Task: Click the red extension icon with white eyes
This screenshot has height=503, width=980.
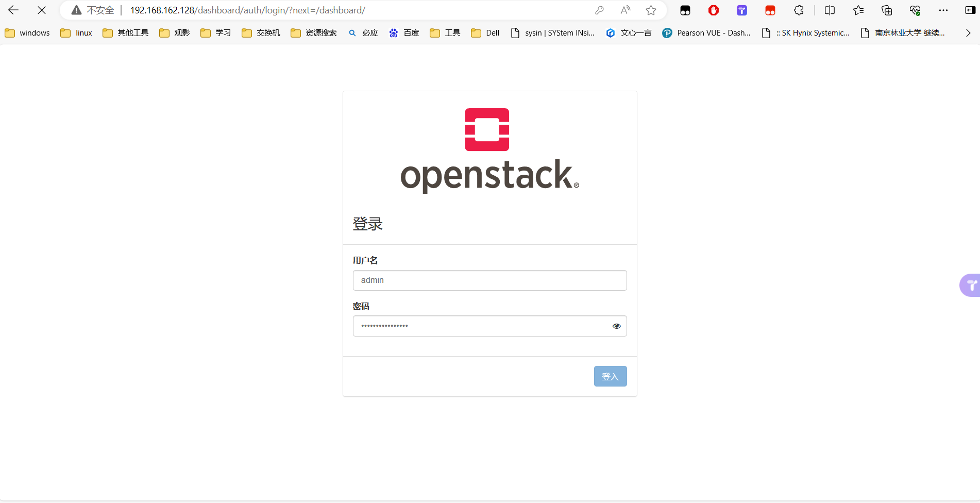Action: click(x=770, y=10)
